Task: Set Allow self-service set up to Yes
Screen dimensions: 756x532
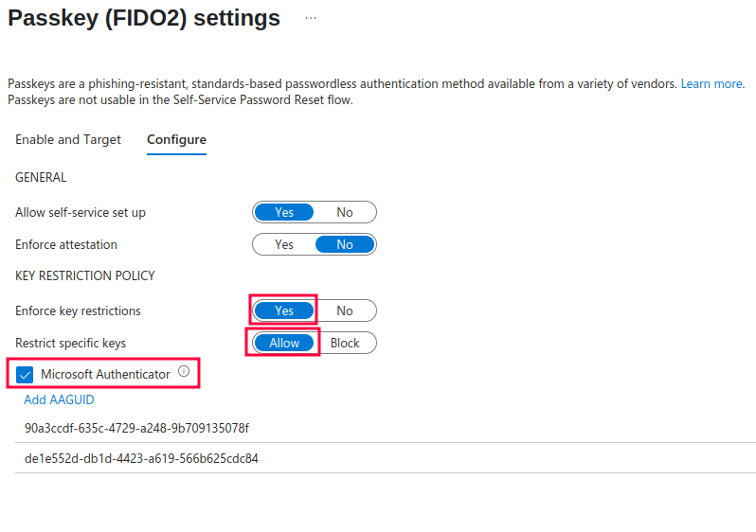Action: [x=284, y=212]
